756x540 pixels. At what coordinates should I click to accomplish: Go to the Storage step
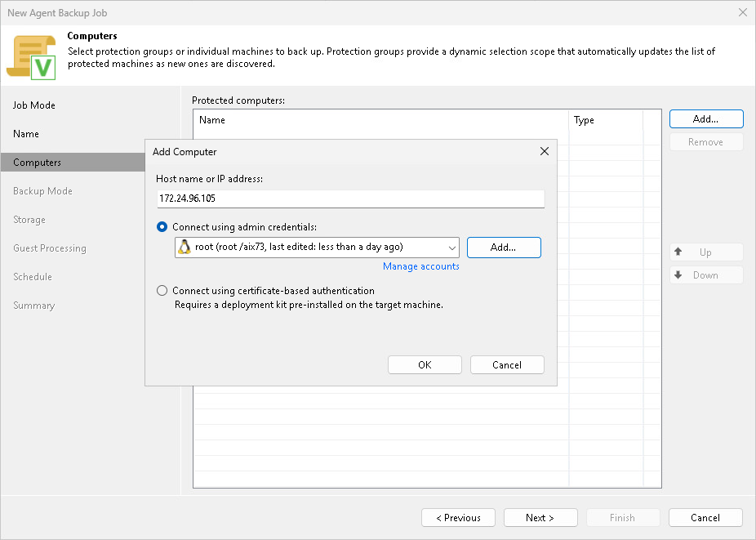click(29, 220)
